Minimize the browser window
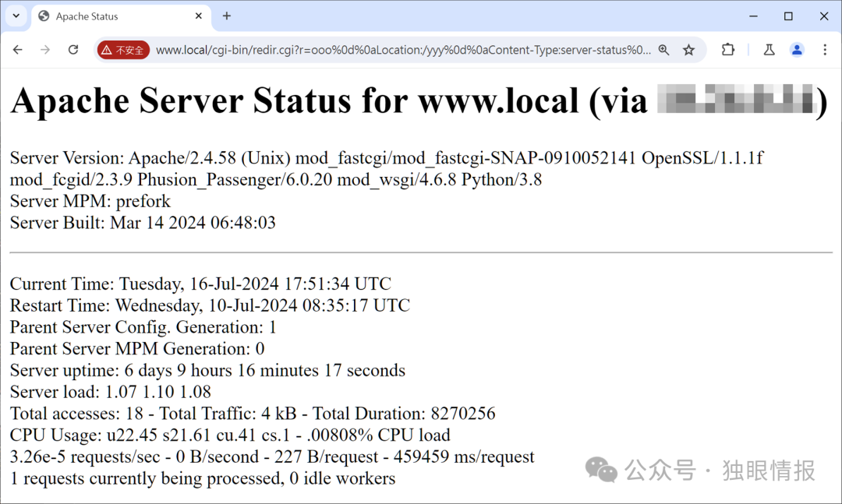The height and width of the screenshot is (504, 842). (753, 16)
